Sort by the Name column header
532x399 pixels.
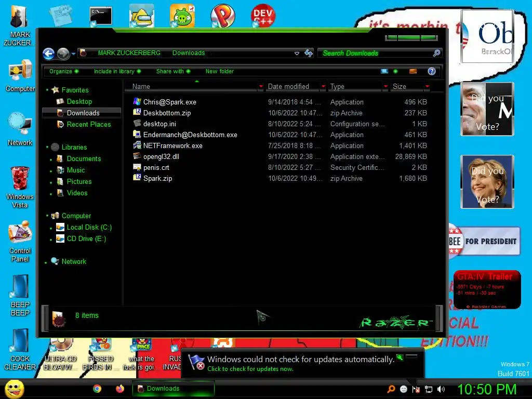point(191,87)
